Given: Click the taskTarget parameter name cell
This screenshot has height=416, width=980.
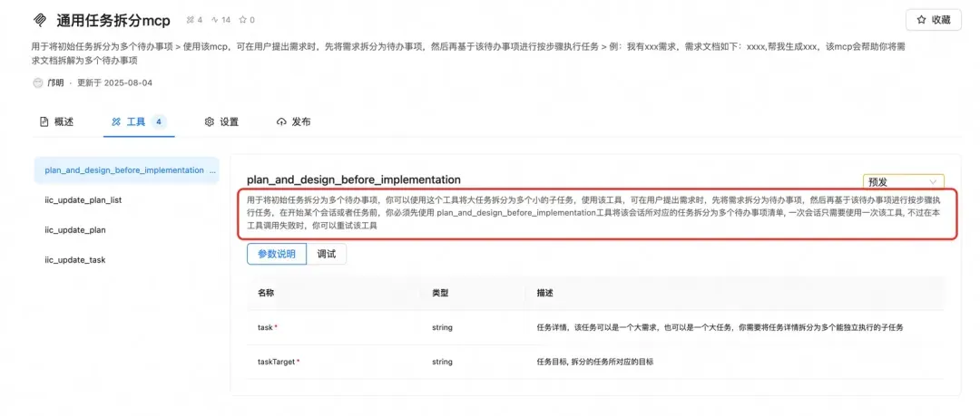Looking at the screenshot, I should coord(279,362).
